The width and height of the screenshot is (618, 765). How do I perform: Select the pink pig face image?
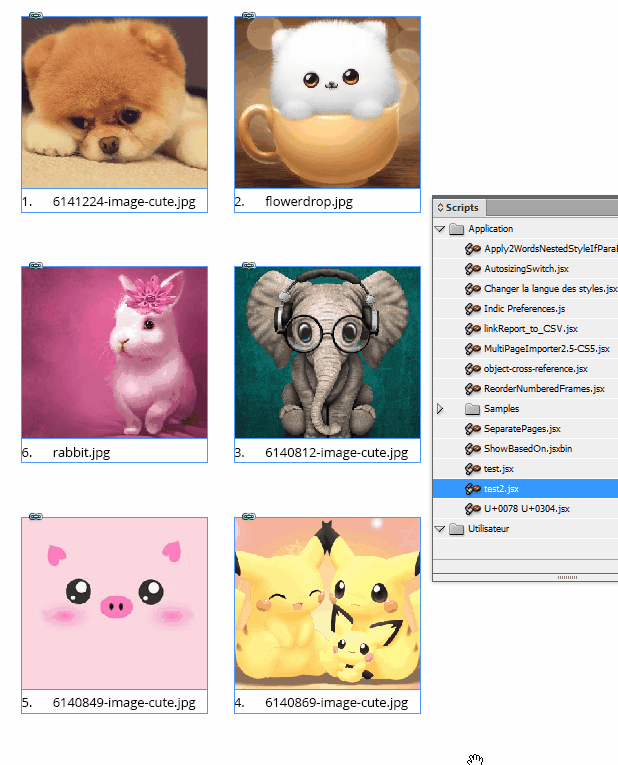[x=115, y=603]
